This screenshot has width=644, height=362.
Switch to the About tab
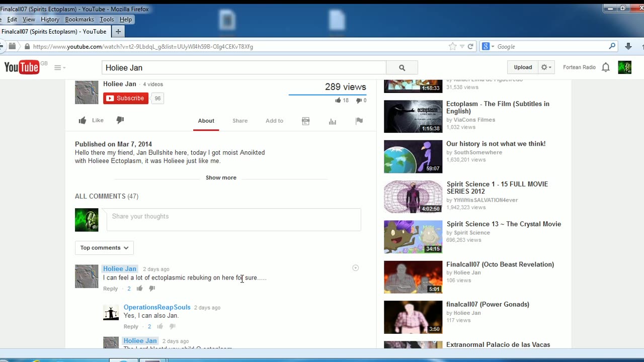click(206, 121)
